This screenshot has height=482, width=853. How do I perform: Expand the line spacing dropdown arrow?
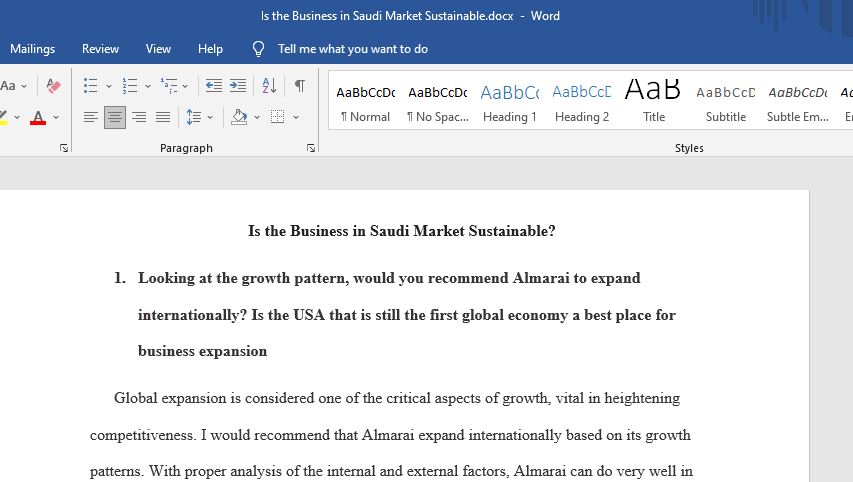[210, 117]
